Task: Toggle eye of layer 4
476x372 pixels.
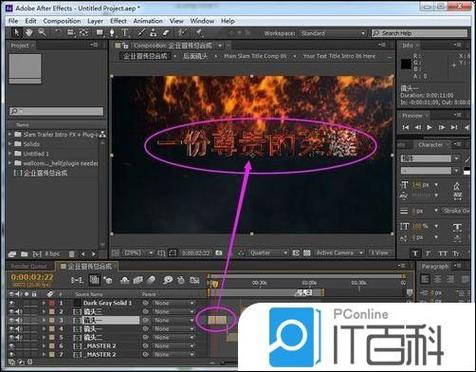Action: click(x=12, y=329)
